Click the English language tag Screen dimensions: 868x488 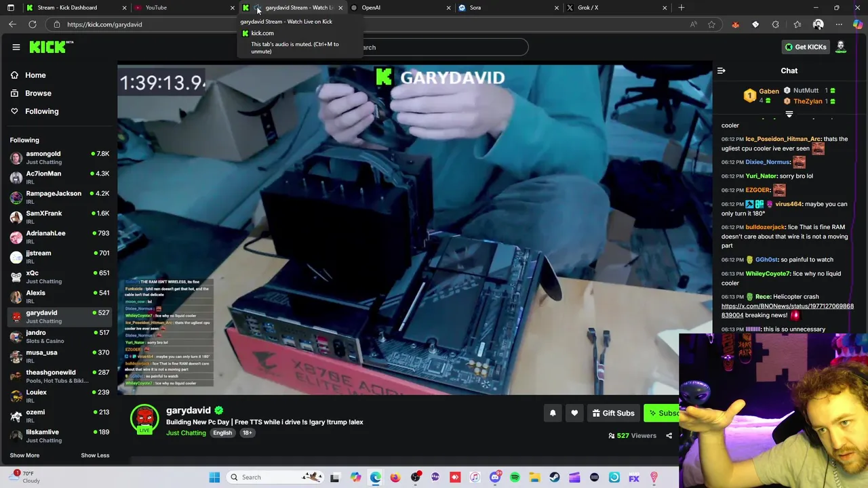click(x=222, y=433)
